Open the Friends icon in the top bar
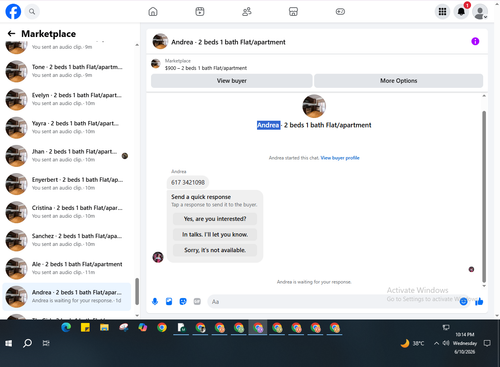500x367 pixels. 247,12
